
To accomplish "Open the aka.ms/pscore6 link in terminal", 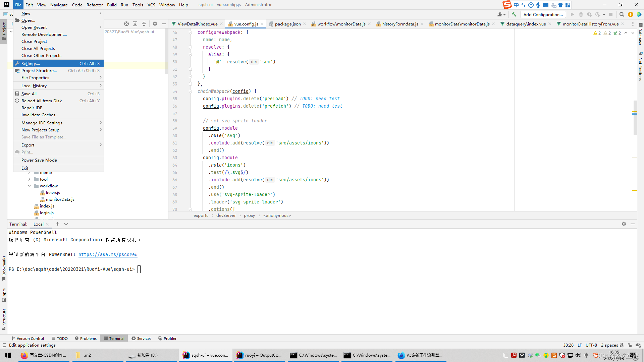I will (108, 254).
